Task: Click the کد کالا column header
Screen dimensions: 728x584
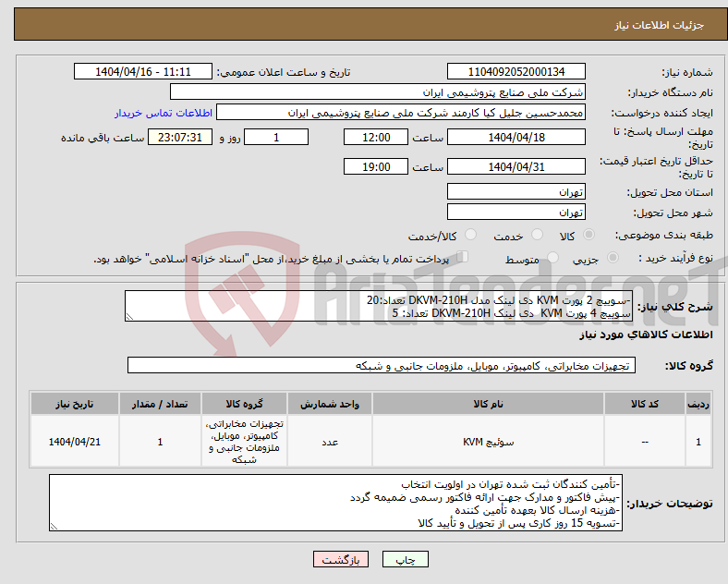Action: [x=645, y=404]
